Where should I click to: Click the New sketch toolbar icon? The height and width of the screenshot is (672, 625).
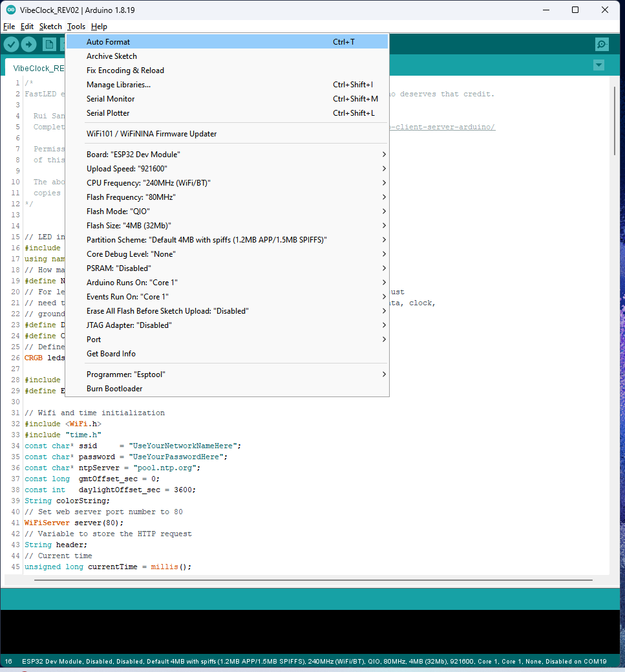click(49, 44)
